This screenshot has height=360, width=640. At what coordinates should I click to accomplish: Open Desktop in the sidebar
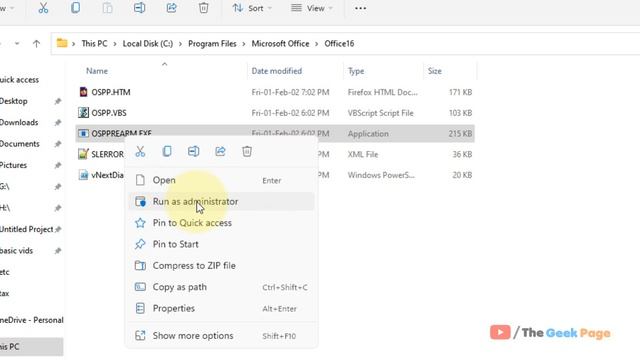click(x=13, y=101)
